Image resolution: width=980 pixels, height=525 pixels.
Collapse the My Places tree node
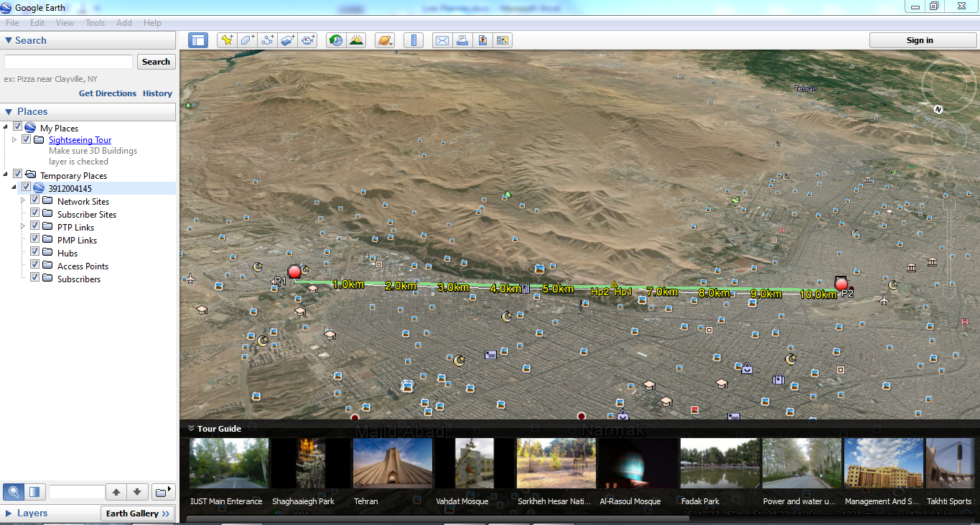pos(6,127)
